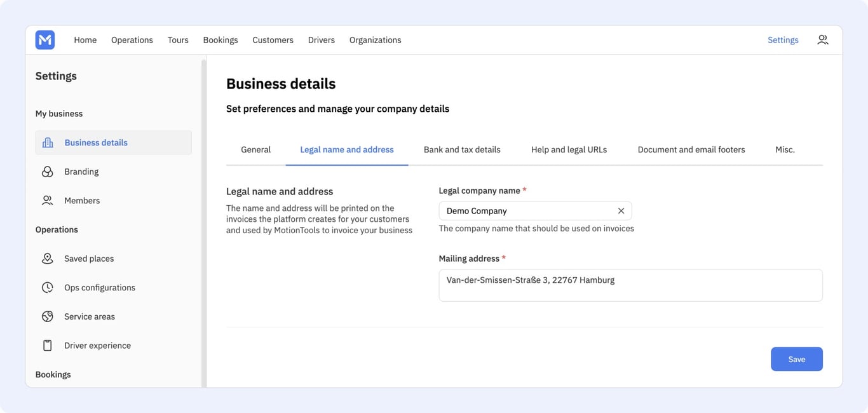Click the settings sidebar scrollbar
The image size is (868, 413).
[x=204, y=222]
